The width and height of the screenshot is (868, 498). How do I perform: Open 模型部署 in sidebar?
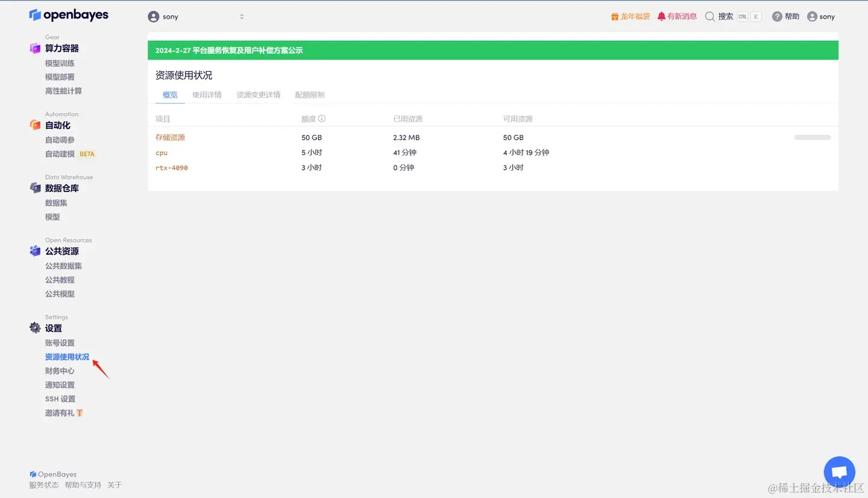coord(60,77)
